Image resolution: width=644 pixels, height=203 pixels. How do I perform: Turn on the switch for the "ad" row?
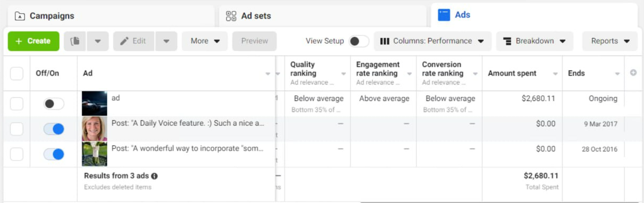tap(53, 104)
